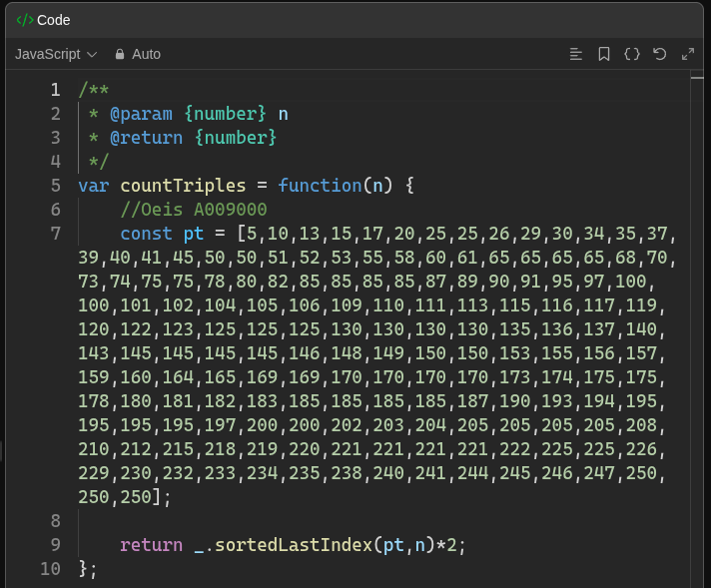This screenshot has height=588, width=711.
Task: Click the curly braces icon
Action: click(x=632, y=54)
